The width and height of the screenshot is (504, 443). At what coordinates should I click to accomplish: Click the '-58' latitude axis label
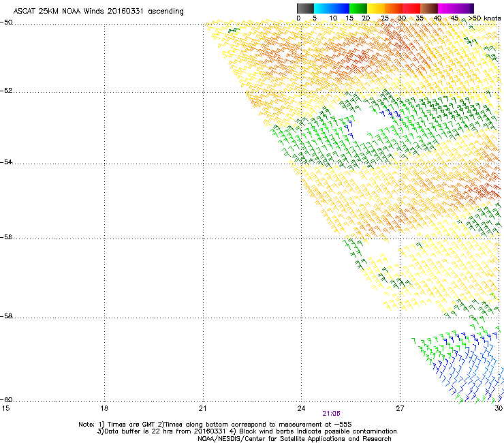[6, 316]
